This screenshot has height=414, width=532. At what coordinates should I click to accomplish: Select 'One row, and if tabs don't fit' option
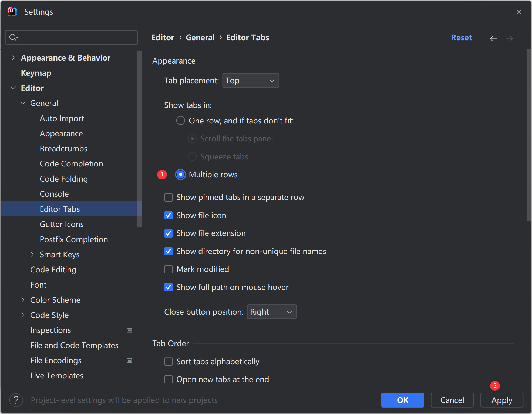pos(181,121)
